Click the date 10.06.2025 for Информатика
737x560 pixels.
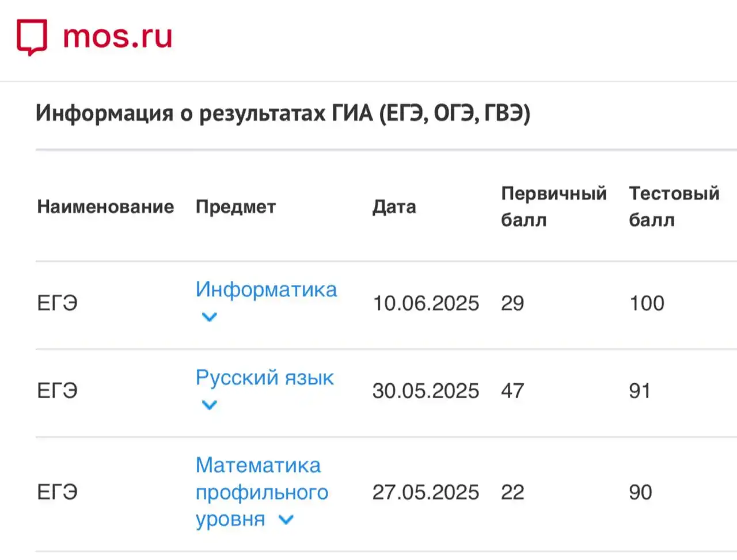[x=426, y=303]
